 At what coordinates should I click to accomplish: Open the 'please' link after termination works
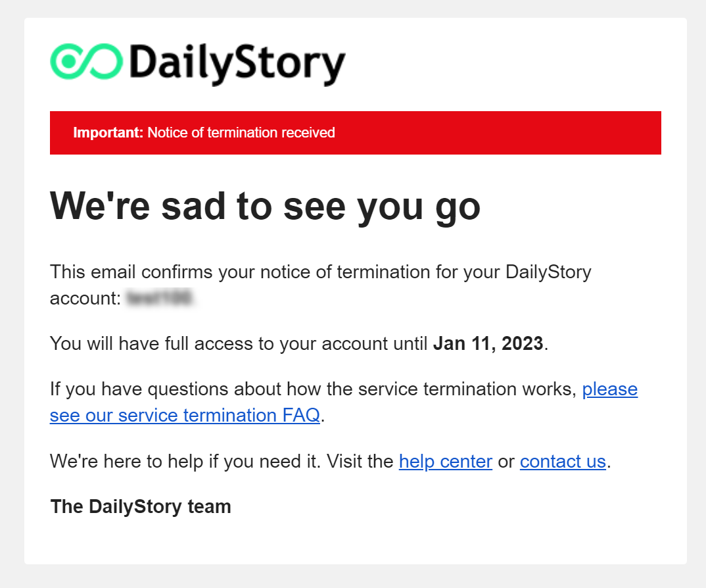pos(609,389)
